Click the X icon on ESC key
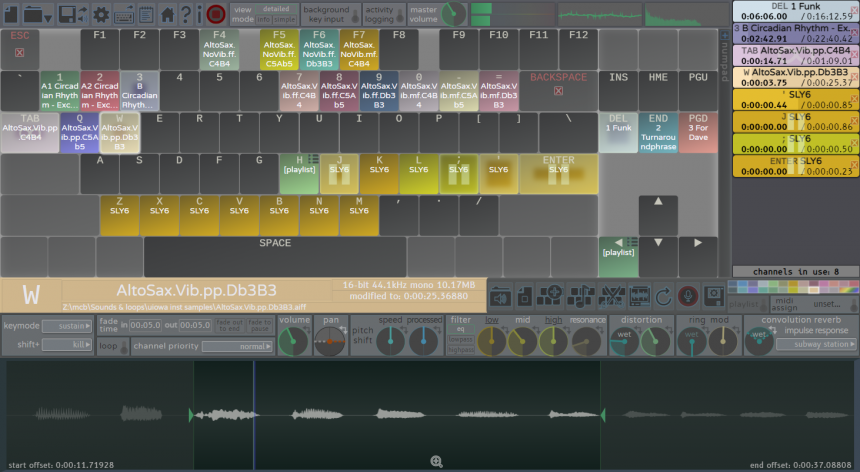This screenshot has height=472, width=860. pyautogui.click(x=20, y=53)
